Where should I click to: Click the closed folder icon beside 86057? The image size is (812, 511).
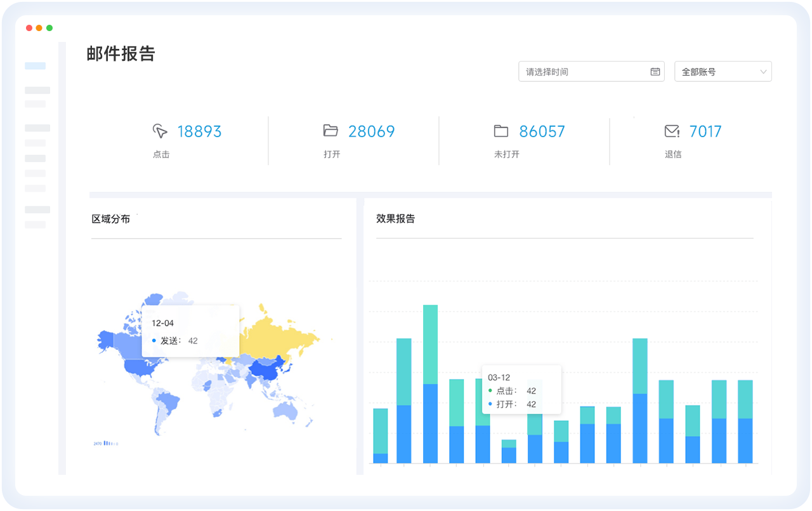[x=501, y=131]
